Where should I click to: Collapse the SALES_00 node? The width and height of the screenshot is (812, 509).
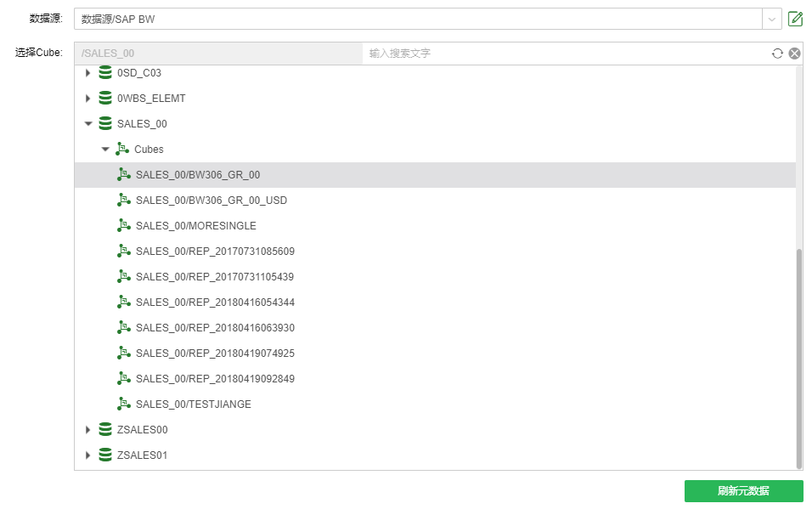(x=88, y=124)
